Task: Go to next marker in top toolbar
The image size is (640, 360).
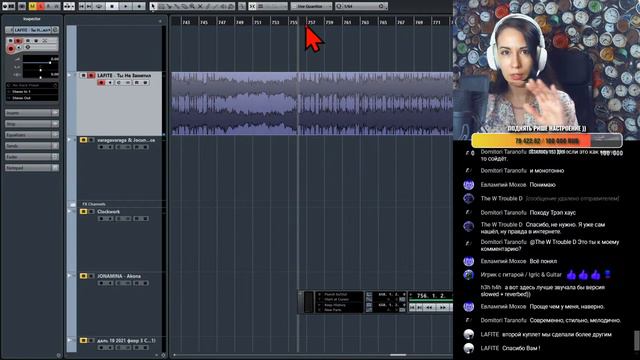Action: pyautogui.click(x=89, y=6)
